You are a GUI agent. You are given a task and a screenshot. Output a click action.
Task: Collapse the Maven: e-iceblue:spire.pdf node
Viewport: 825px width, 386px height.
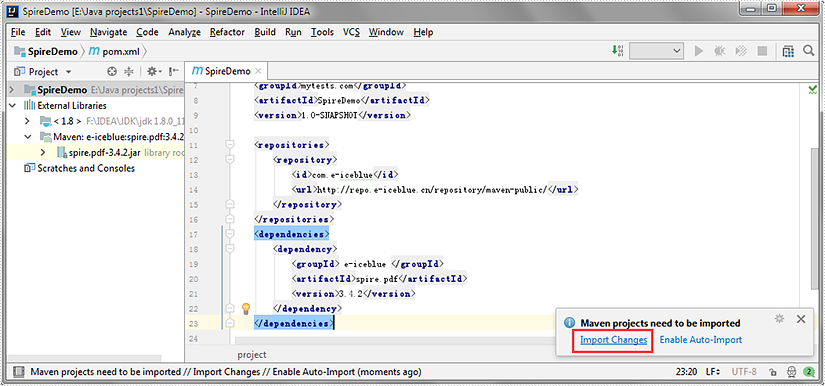[28, 137]
